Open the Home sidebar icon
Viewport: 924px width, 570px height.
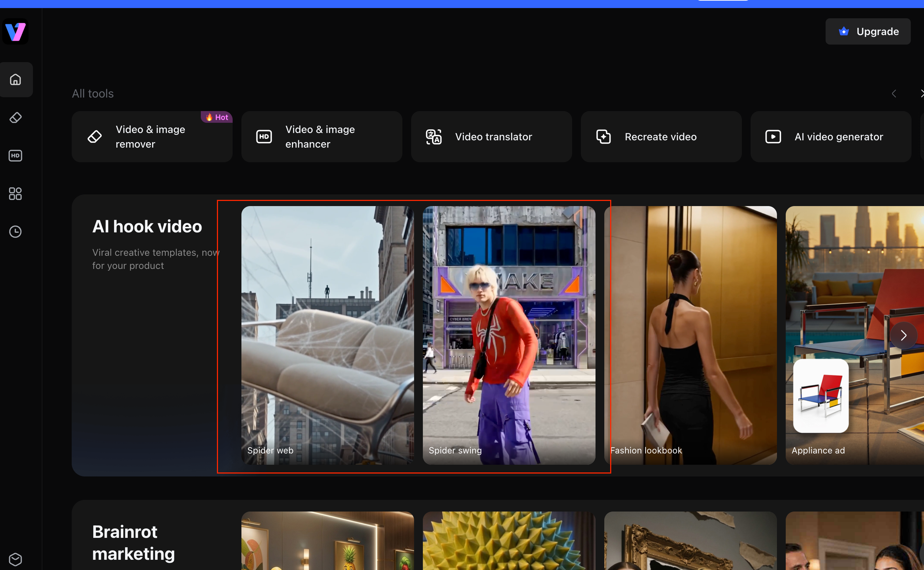pyautogui.click(x=15, y=80)
